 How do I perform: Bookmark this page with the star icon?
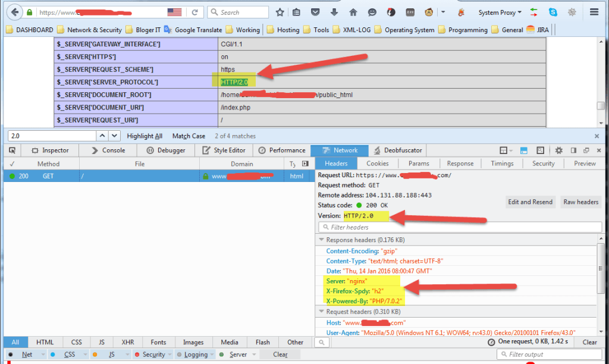click(280, 12)
